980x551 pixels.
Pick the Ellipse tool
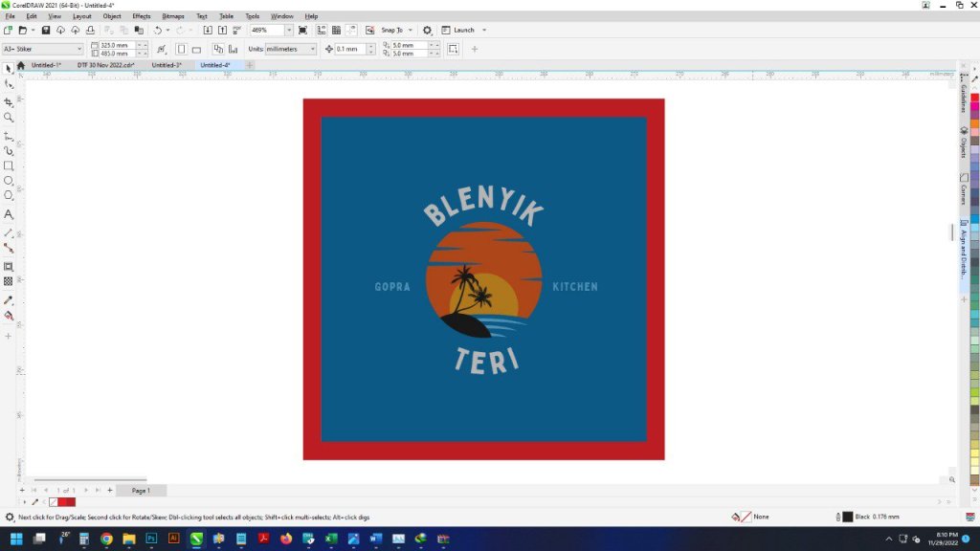click(x=9, y=181)
